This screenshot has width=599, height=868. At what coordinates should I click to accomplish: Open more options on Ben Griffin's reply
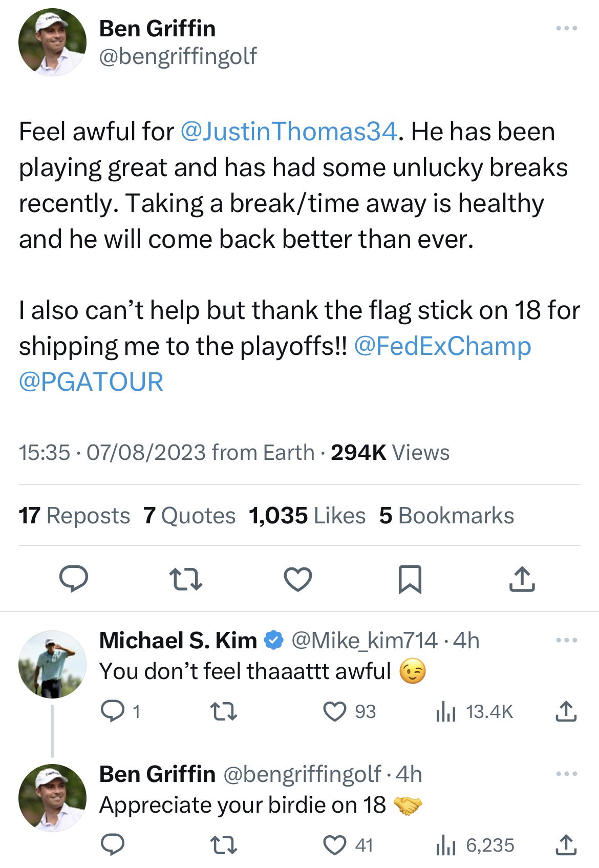(x=567, y=774)
